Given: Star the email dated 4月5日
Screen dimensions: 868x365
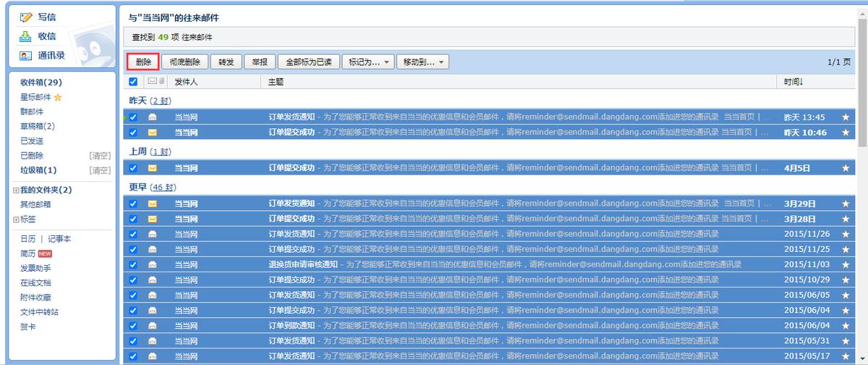Looking at the screenshot, I should coord(846,167).
